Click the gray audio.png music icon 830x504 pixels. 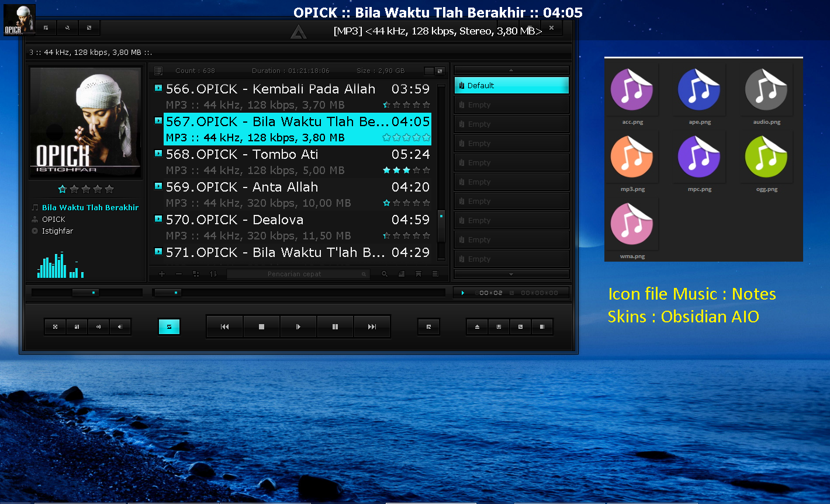(x=766, y=89)
